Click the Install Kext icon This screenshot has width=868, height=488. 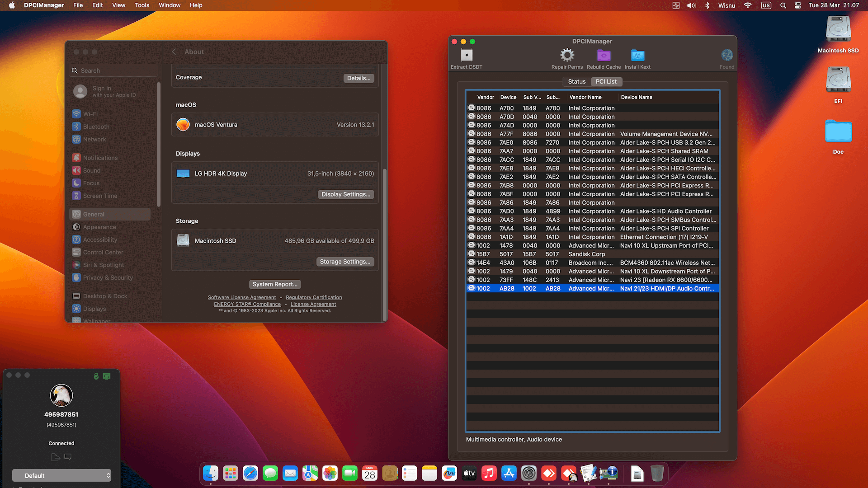(637, 56)
